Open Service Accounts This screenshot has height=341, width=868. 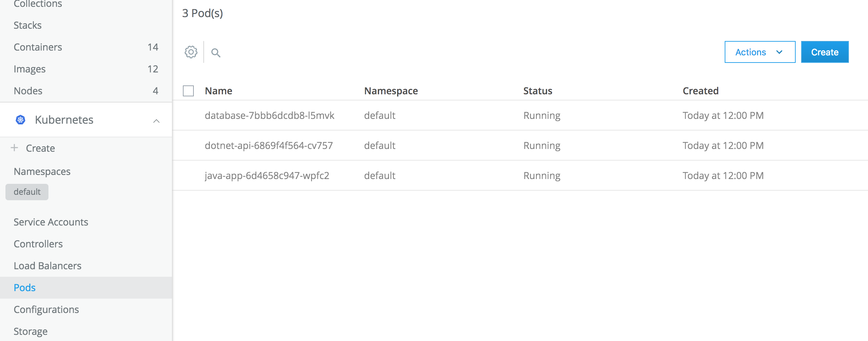[x=51, y=222]
